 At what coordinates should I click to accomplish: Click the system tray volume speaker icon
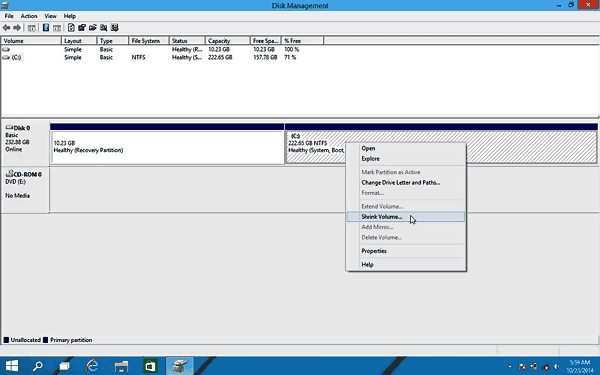(557, 367)
